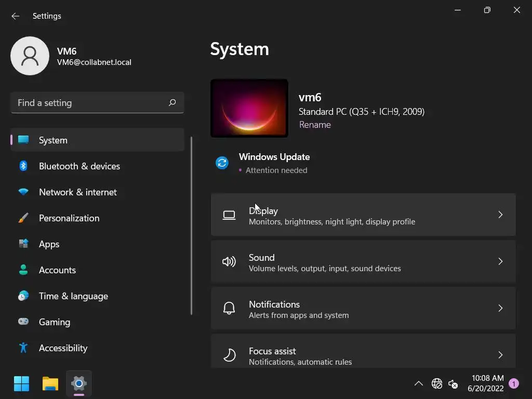Click the Time & language globe clock icon
The height and width of the screenshot is (399, 532).
coord(23,296)
